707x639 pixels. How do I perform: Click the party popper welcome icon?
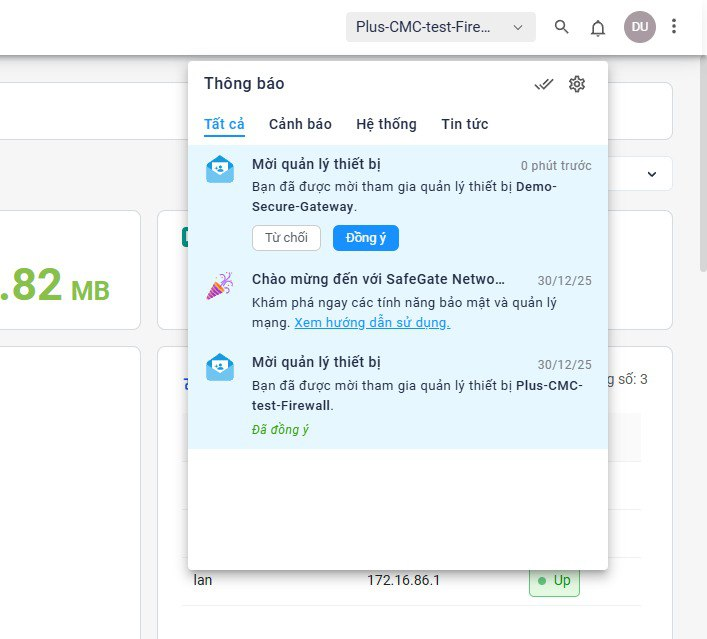pos(220,286)
